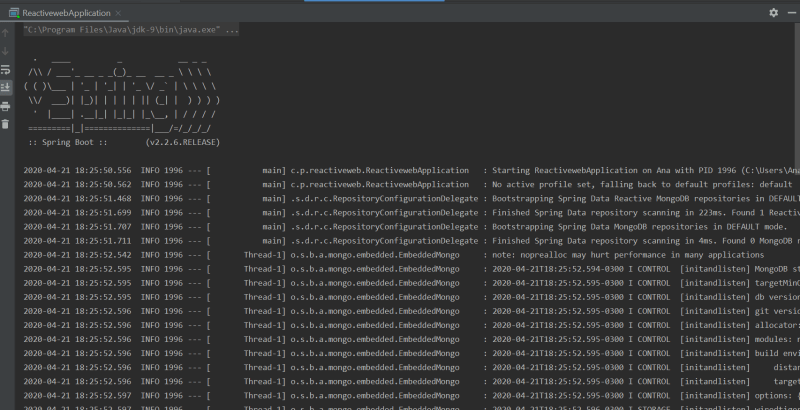This screenshot has width=800, height=410.
Task: Click the Down the Stack Trace arrow
Action: click(6, 51)
